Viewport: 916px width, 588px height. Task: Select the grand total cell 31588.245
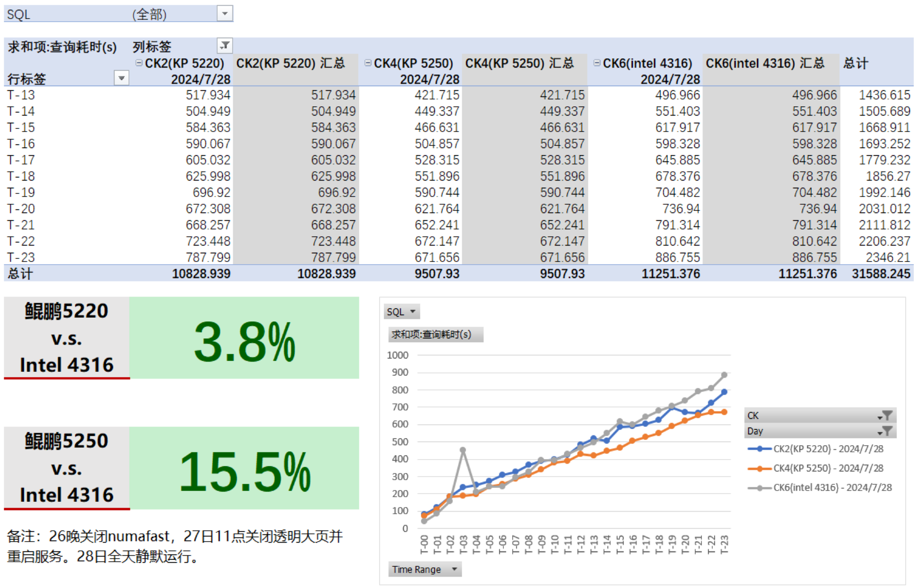880,273
